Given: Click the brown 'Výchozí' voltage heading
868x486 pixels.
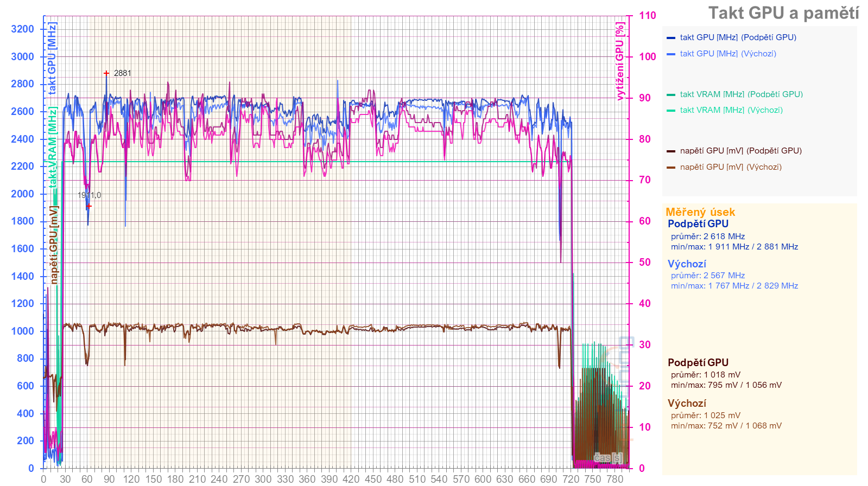Looking at the screenshot, I should 687,404.
